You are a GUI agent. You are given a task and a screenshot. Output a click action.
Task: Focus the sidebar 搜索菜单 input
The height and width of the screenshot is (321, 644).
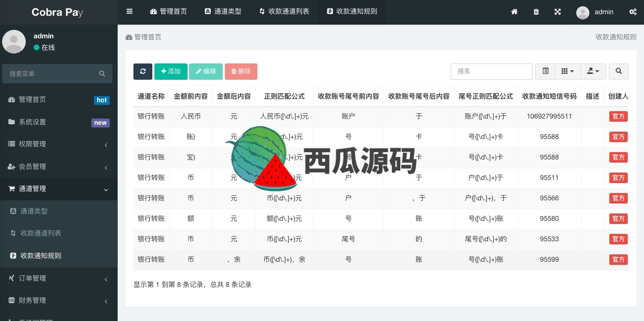[50, 74]
